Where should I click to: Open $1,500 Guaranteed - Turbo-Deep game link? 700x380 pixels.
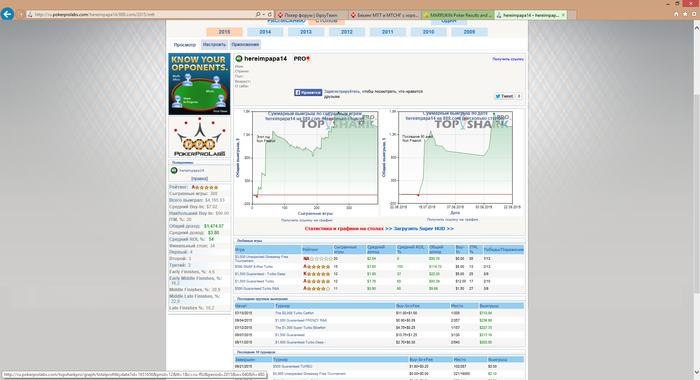260,274
